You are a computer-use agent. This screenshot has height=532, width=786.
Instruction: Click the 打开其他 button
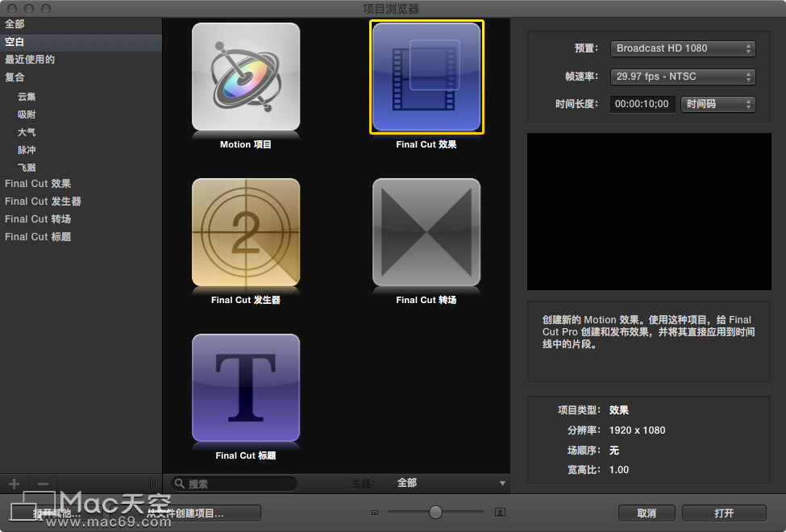[56, 513]
